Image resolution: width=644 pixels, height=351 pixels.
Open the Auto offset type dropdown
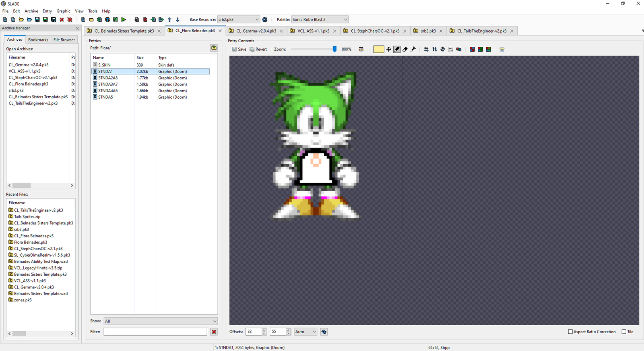coord(305,332)
